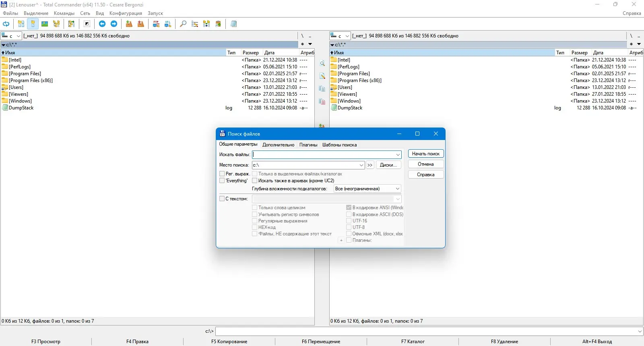Click the 'Справка' button in search dialog
This screenshot has width=644, height=346.
[x=426, y=175]
